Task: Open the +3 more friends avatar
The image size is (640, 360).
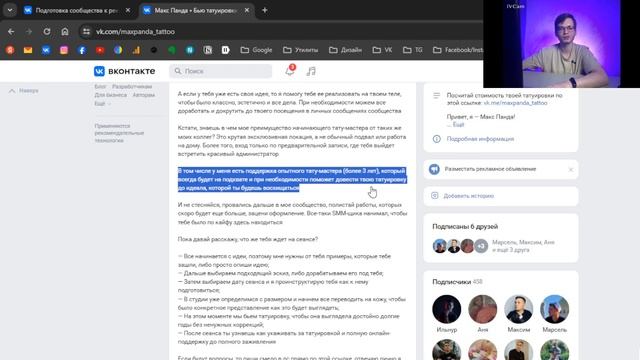Action: click(481, 246)
